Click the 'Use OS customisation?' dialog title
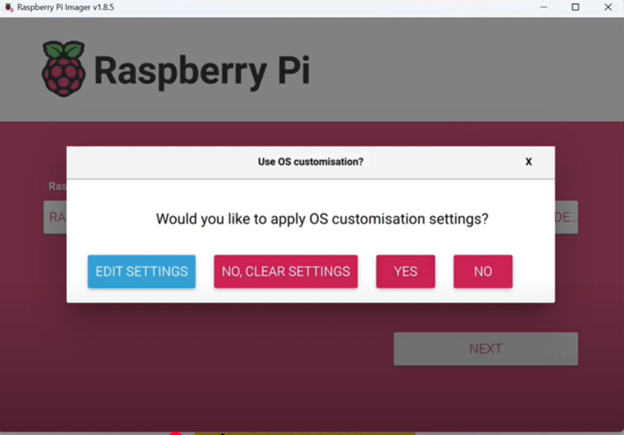The image size is (624, 435). (310, 162)
